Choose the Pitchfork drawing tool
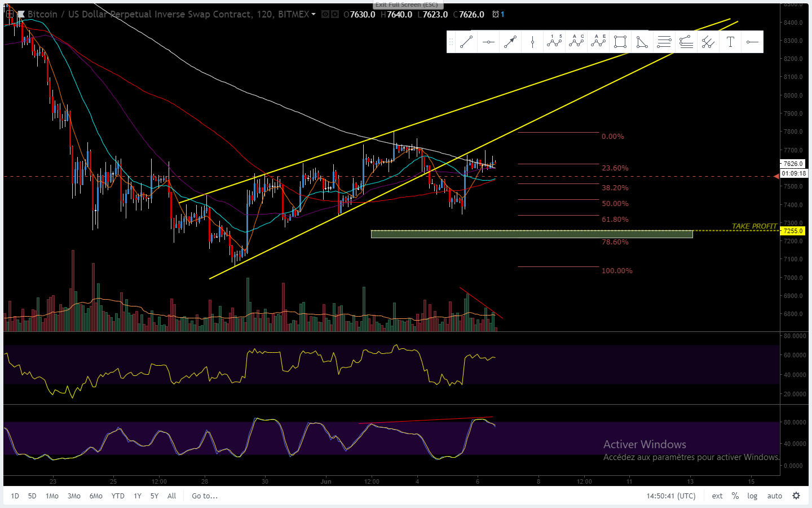 708,42
